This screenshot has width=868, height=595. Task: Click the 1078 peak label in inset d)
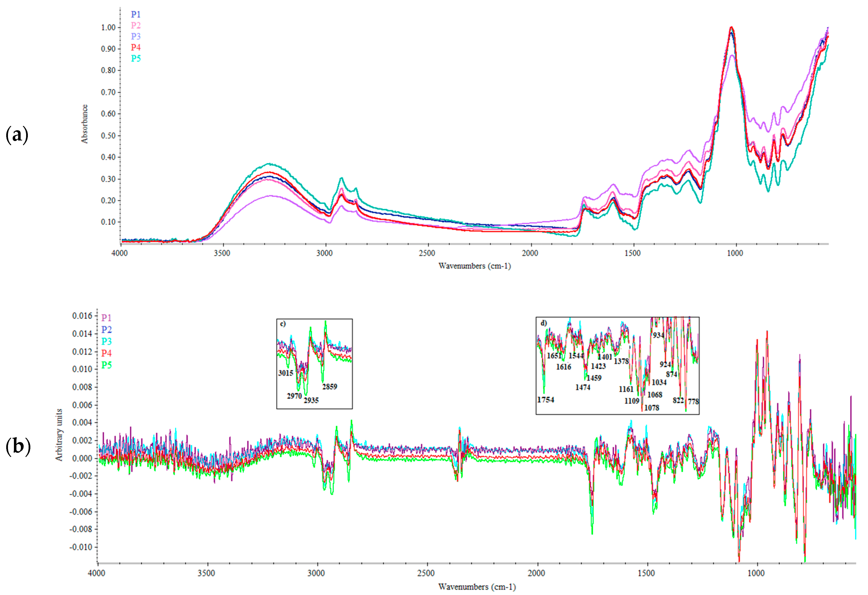(652, 408)
